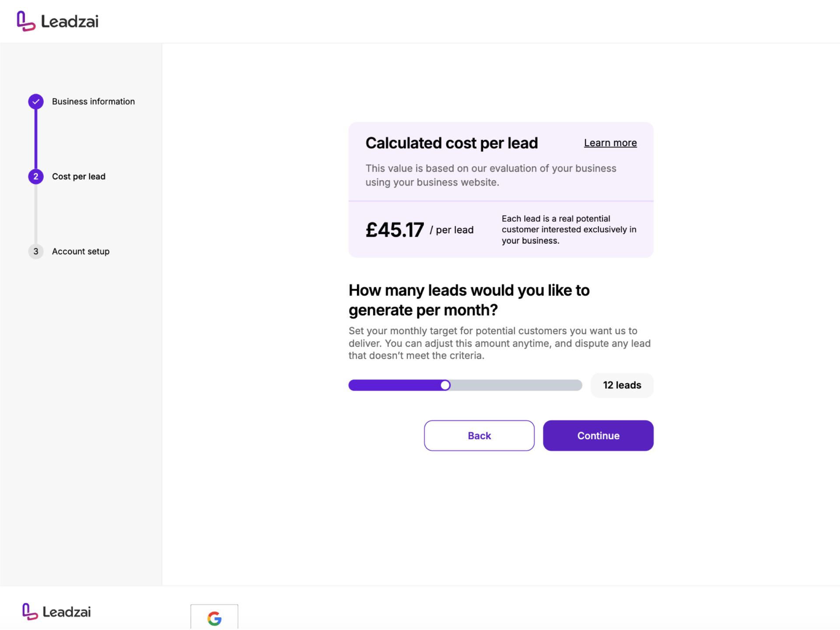Click the 12 leads value box
Screen dimensions: 840x630
622,385
